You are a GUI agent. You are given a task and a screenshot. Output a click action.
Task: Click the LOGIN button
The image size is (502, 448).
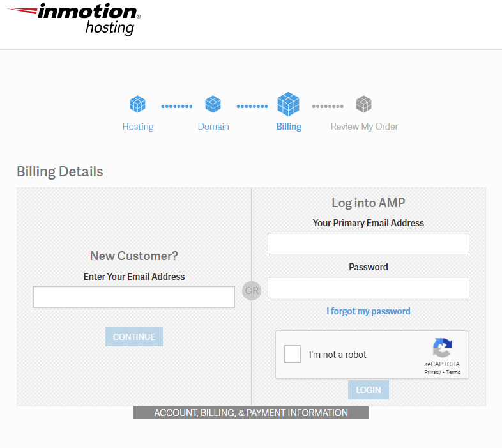click(x=369, y=390)
